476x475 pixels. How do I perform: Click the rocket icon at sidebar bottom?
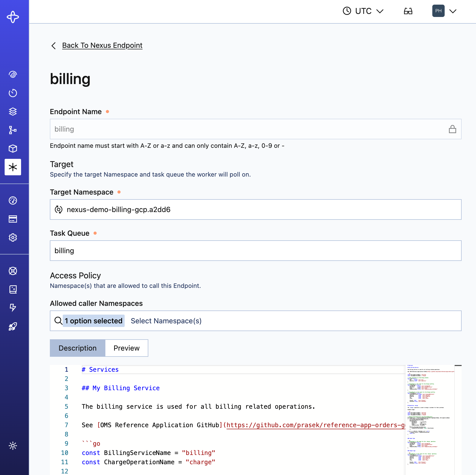[x=13, y=326]
